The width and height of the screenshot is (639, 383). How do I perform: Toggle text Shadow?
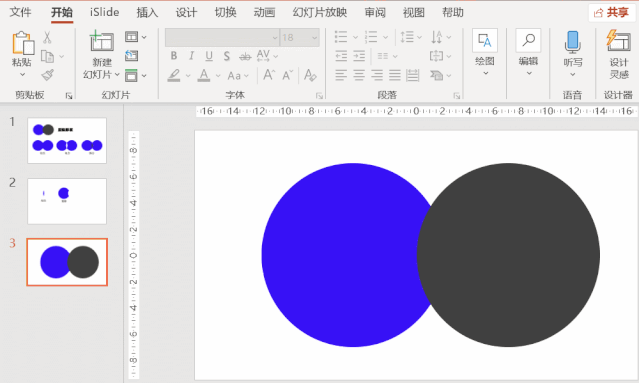point(227,56)
